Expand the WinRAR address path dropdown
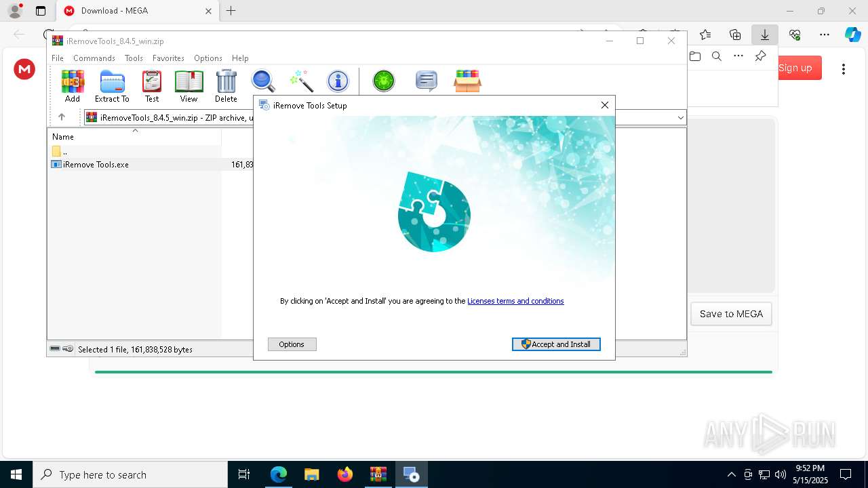 681,117
